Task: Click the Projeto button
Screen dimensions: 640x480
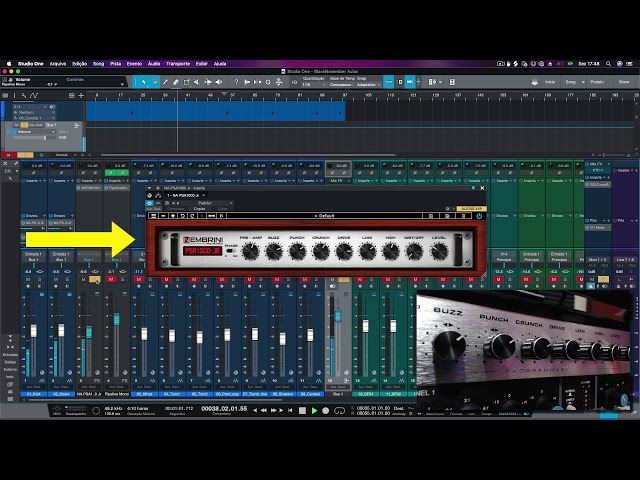Action: (x=597, y=82)
